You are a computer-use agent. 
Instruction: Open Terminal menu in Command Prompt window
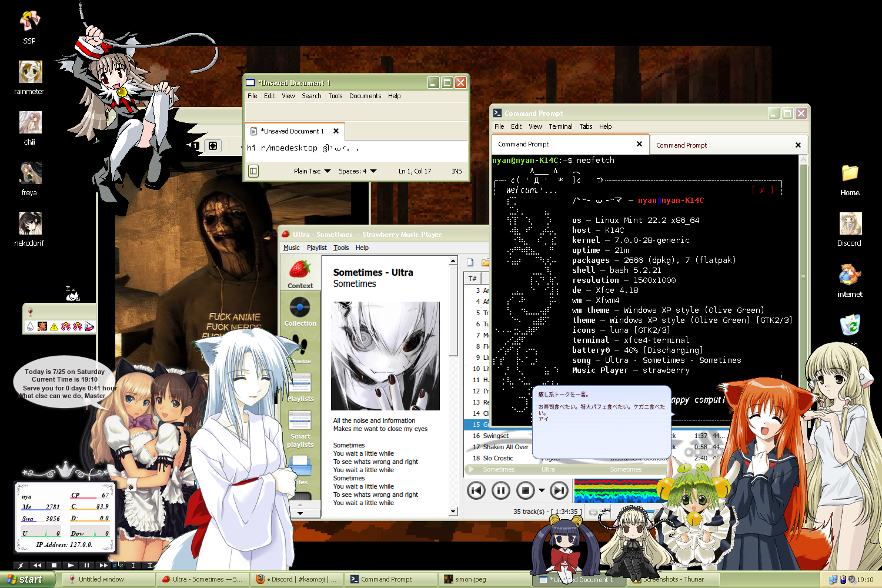560,126
